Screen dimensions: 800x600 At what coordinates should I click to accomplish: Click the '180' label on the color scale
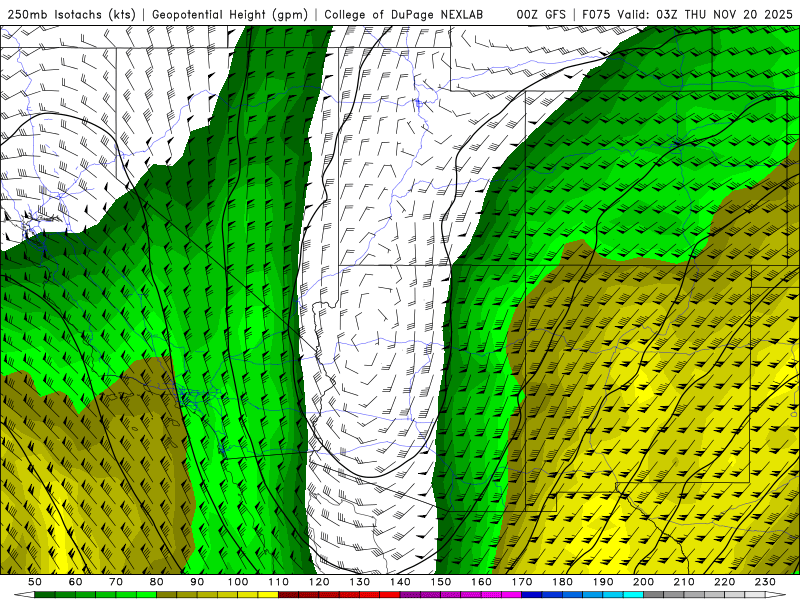pos(562,582)
